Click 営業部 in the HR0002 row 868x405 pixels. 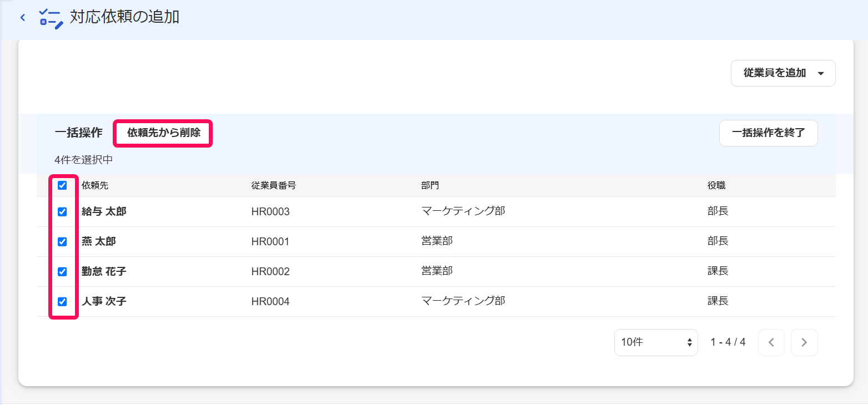[x=437, y=271]
